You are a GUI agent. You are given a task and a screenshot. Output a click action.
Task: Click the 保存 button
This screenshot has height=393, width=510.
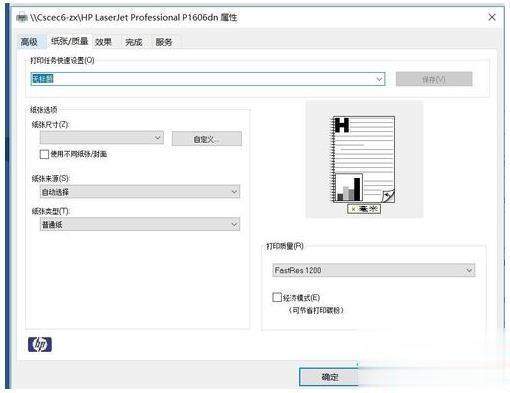[x=434, y=79]
